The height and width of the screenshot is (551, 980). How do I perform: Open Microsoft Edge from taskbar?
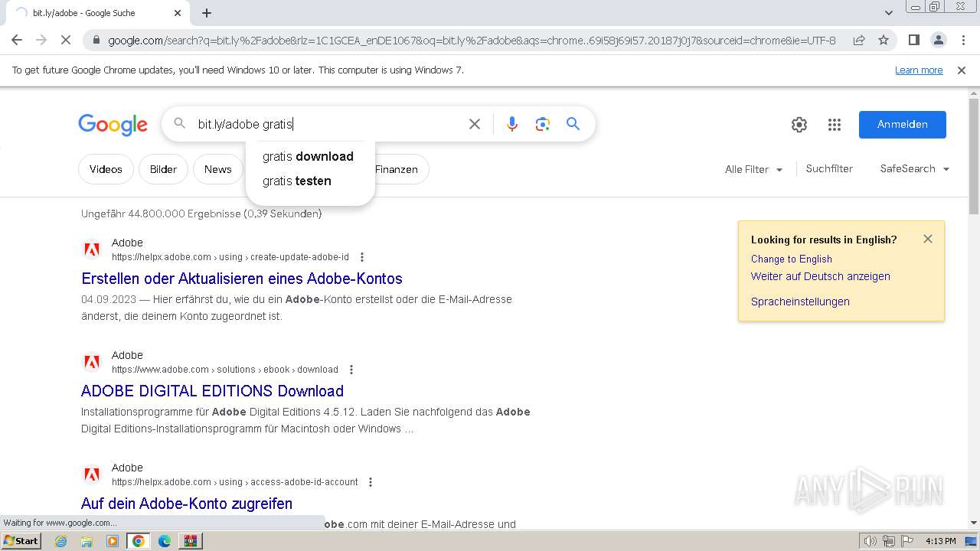point(164,541)
